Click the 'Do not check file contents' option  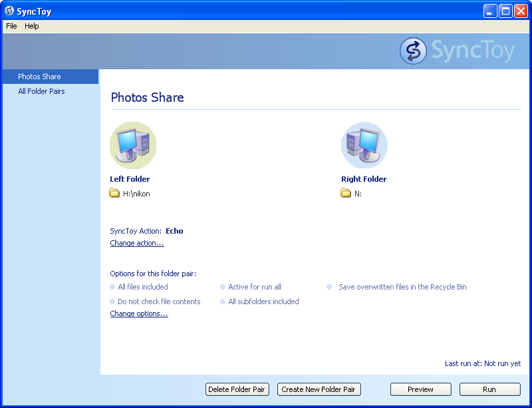tap(159, 302)
